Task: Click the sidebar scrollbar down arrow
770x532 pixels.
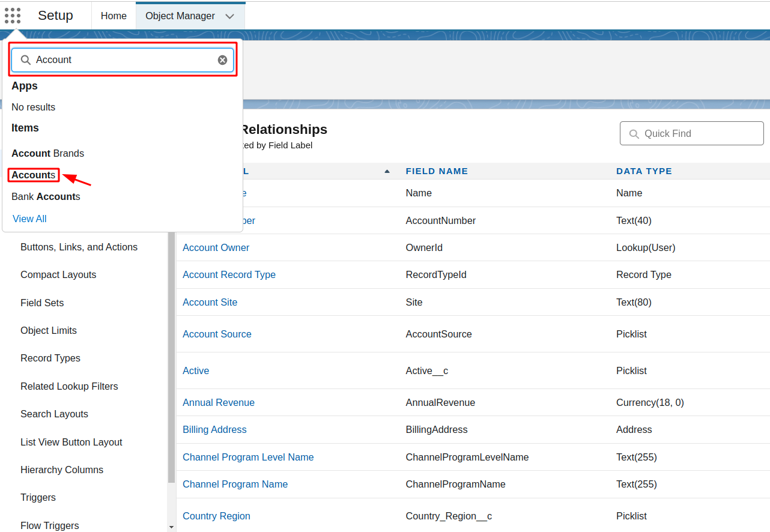Action: (172, 527)
